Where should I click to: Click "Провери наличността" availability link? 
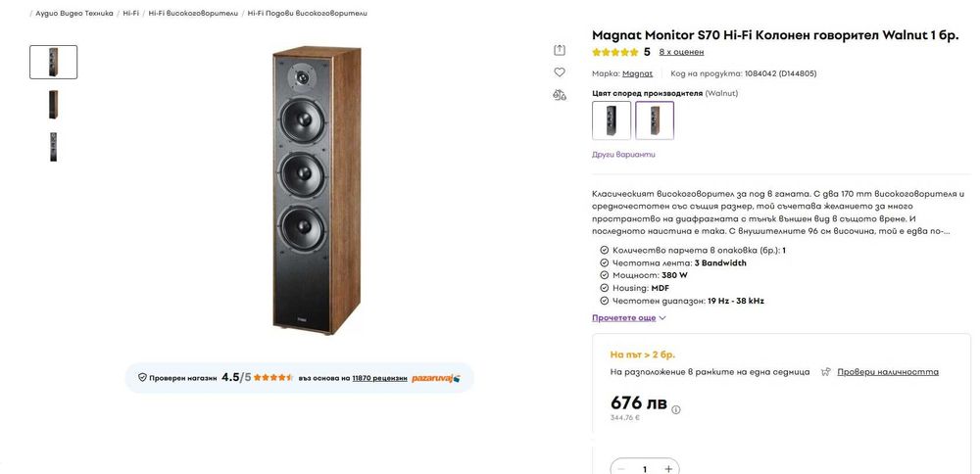[x=887, y=372]
